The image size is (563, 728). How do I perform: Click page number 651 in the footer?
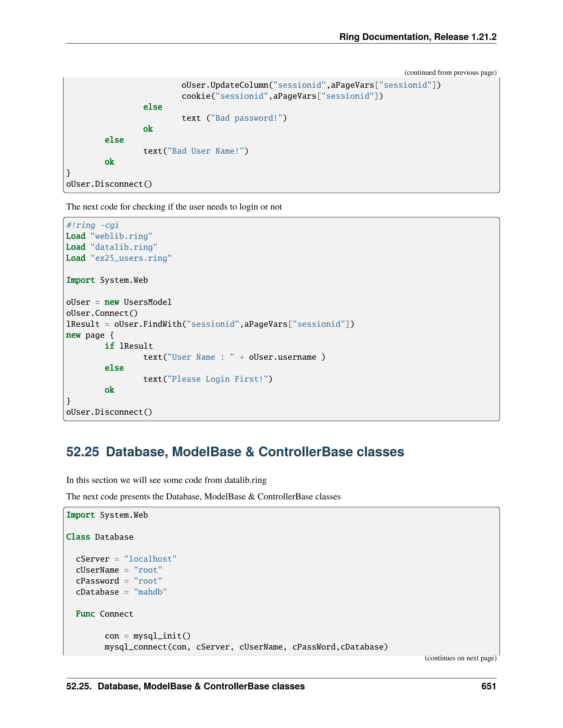[489, 686]
